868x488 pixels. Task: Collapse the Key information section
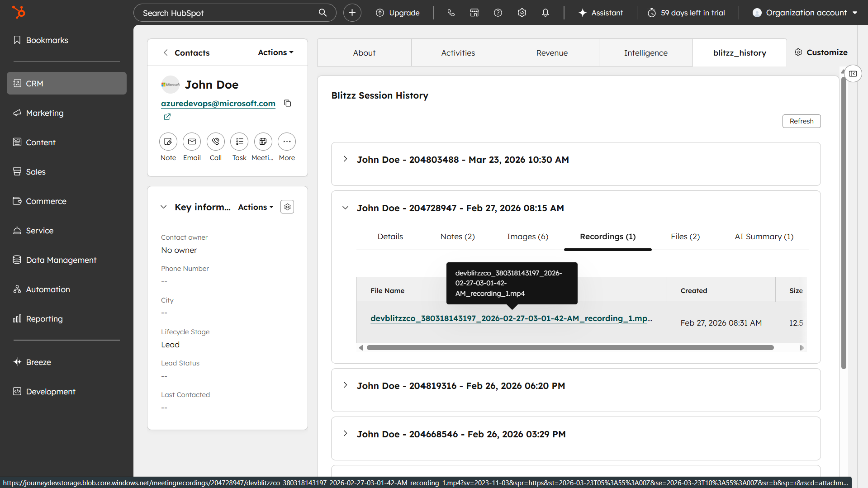164,207
